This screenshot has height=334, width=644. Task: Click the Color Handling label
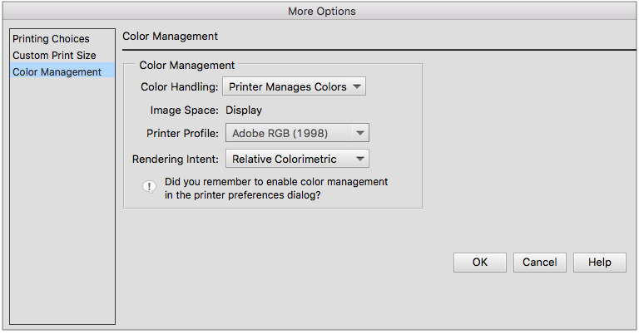tap(181, 86)
